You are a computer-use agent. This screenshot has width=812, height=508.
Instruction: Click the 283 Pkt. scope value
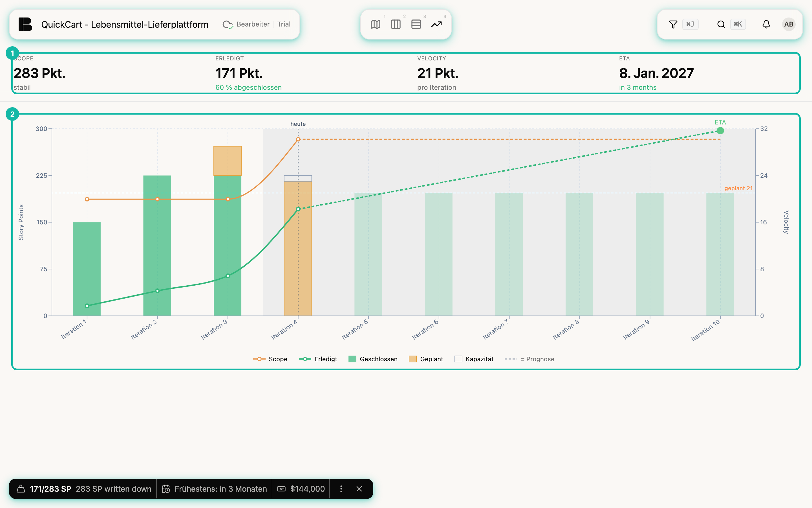click(39, 73)
